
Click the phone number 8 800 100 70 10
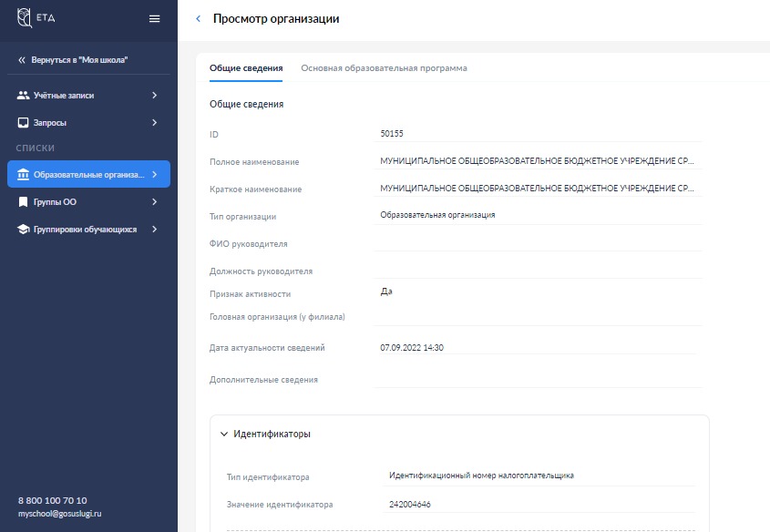pos(53,501)
